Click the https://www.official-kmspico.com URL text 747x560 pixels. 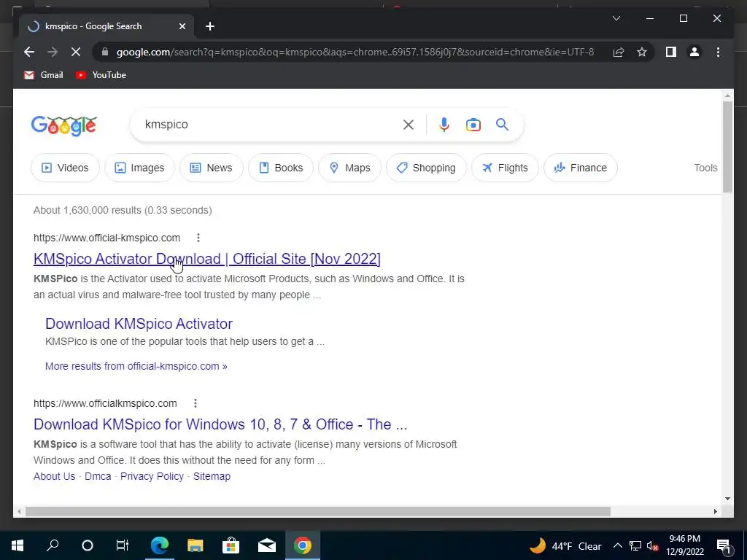(x=107, y=238)
